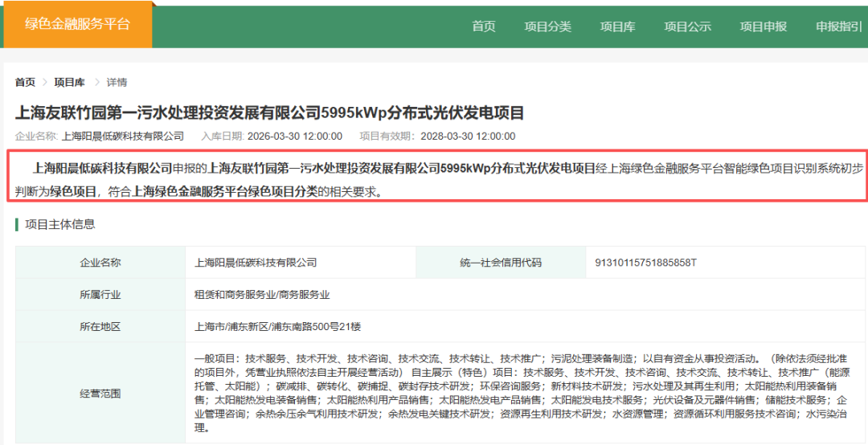This screenshot has width=868, height=445.
Task: Open the 首页 item in top navigation
Action: (484, 27)
